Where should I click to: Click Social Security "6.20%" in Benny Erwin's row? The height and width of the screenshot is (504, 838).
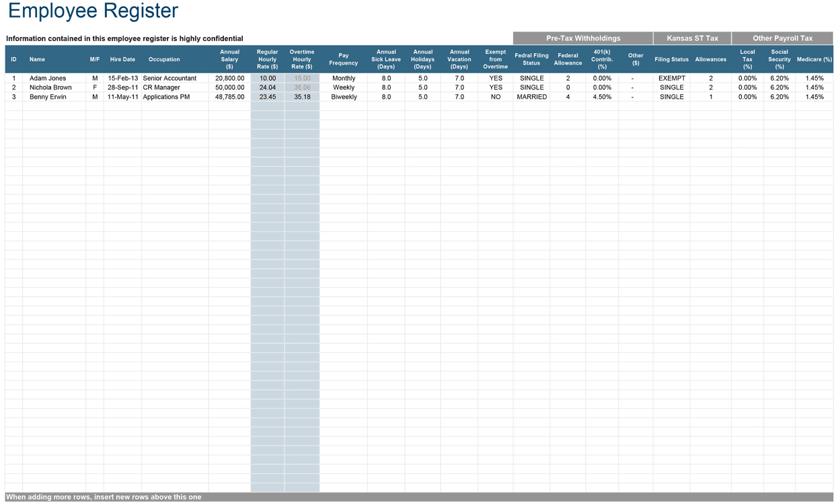[x=779, y=97]
